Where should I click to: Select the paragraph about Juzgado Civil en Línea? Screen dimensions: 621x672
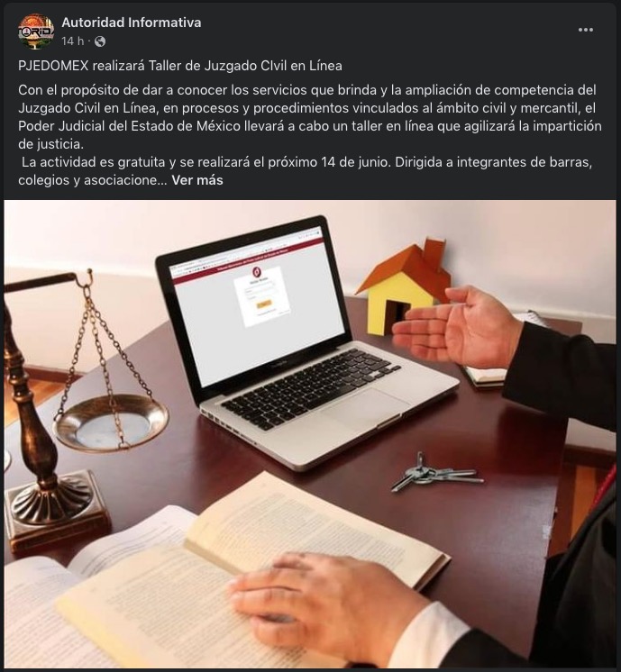[310, 116]
